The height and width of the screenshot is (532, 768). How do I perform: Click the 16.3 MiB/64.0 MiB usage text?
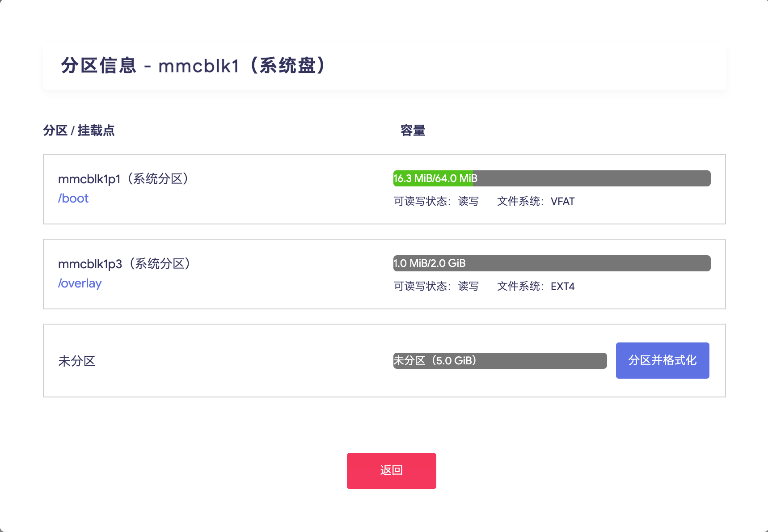(435, 178)
